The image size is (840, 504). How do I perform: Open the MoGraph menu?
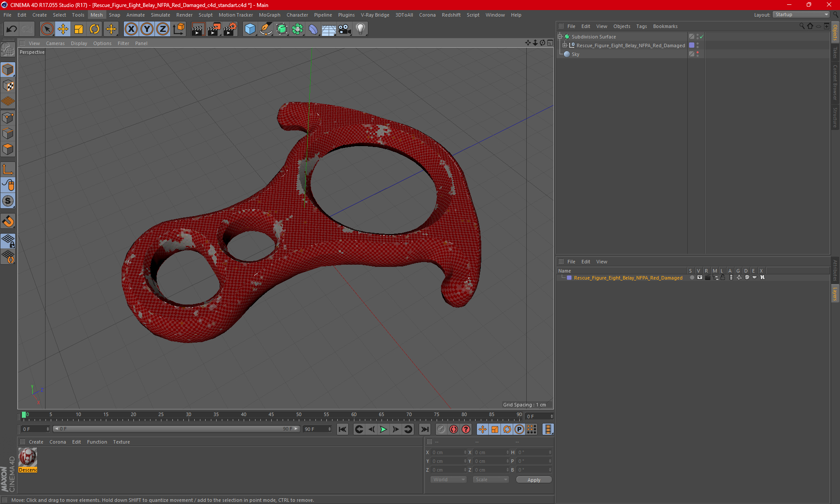coord(269,15)
